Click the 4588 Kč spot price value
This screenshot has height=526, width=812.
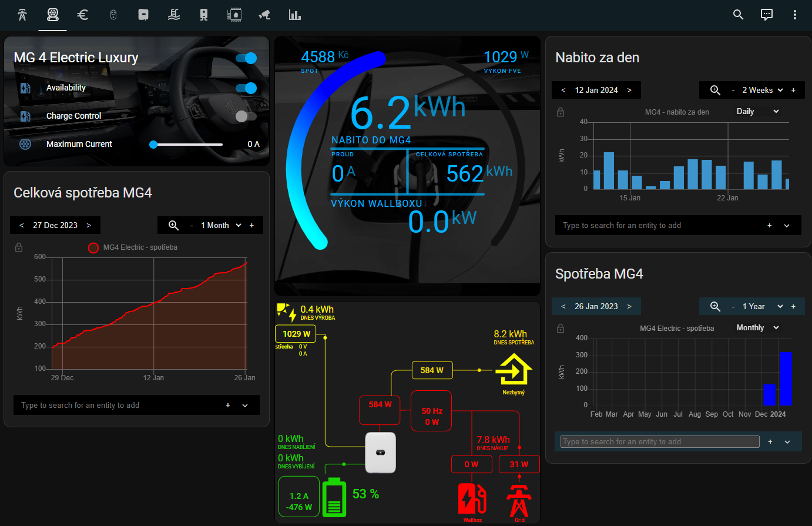[x=325, y=56]
